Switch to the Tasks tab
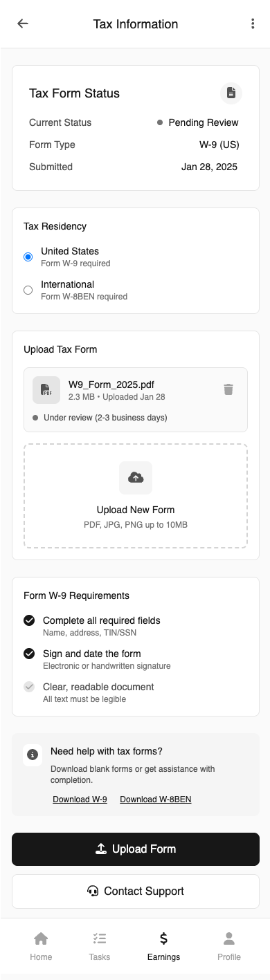This screenshot has width=270, height=980. tap(100, 946)
